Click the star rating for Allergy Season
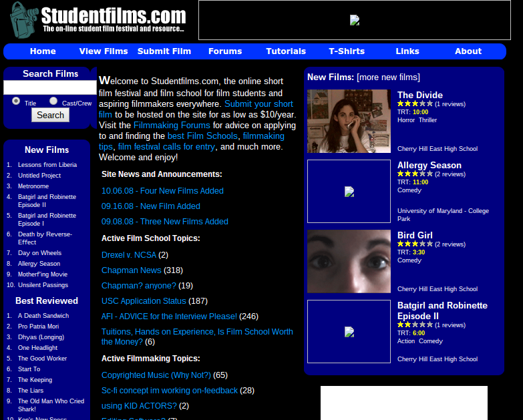Image resolution: width=523 pixels, height=420 pixels. 415,174
